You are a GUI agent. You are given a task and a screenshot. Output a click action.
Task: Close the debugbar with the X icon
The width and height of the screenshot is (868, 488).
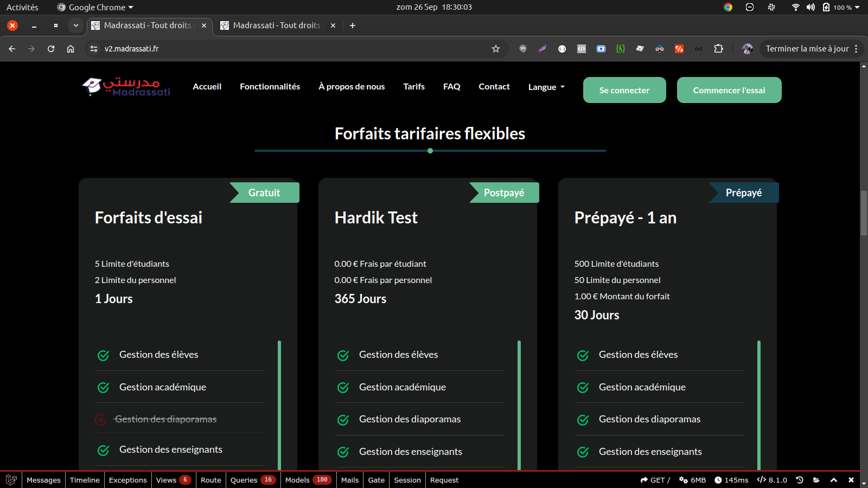(x=851, y=480)
